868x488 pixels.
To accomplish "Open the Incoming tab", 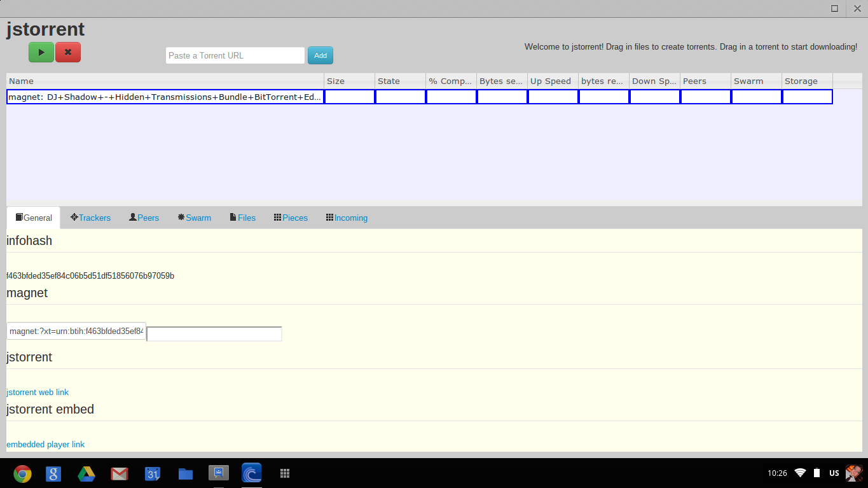I will coord(347,218).
